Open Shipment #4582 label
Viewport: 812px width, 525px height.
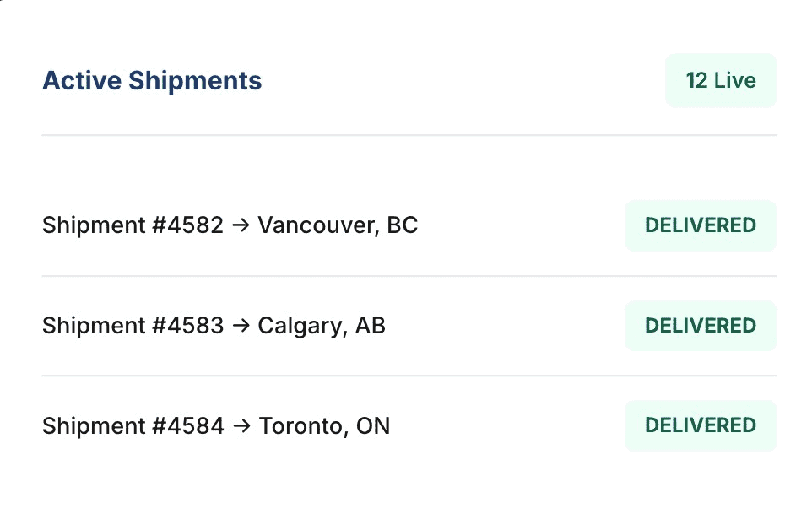tap(133, 226)
